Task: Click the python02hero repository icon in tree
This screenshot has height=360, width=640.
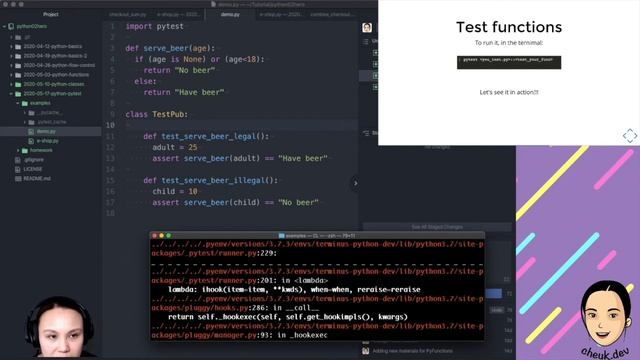Action: (11, 26)
